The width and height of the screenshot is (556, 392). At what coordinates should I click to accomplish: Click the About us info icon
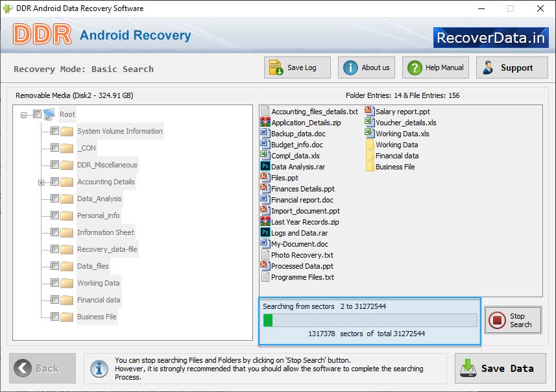tap(350, 67)
